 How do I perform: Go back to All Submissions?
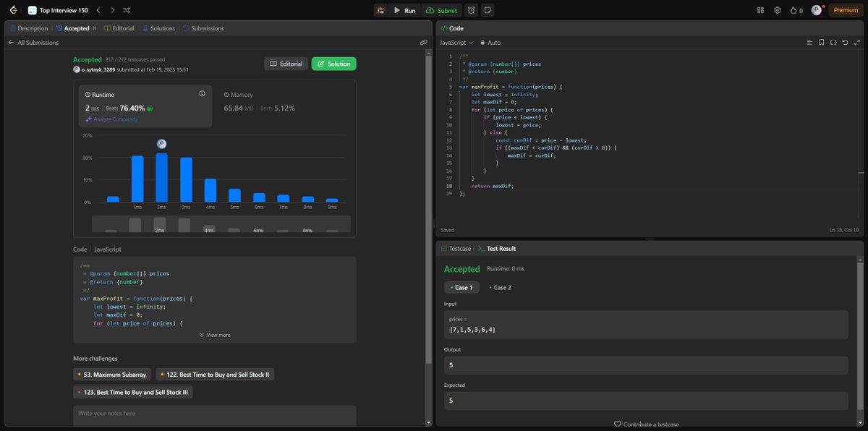tap(33, 43)
